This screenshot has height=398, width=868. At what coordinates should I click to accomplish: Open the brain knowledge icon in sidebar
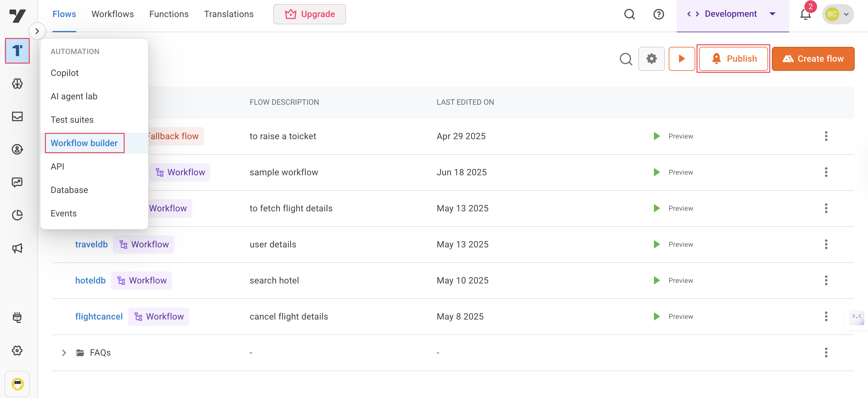17,84
